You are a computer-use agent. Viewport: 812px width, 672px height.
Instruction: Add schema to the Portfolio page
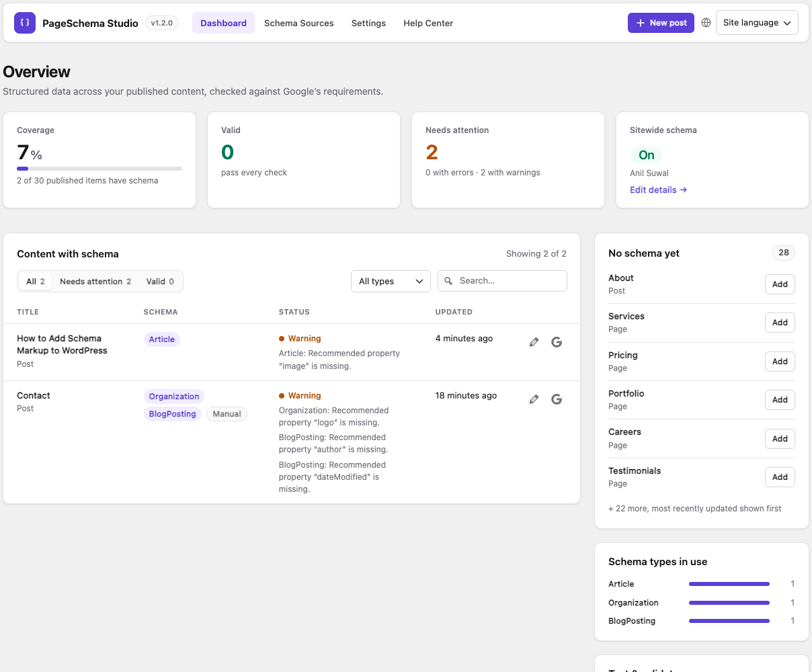780,400
